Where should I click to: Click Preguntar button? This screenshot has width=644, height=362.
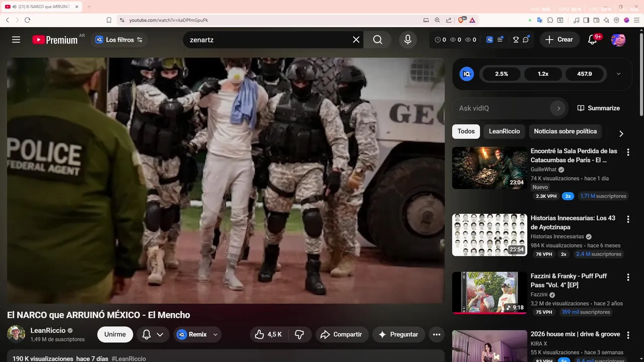[398, 334]
